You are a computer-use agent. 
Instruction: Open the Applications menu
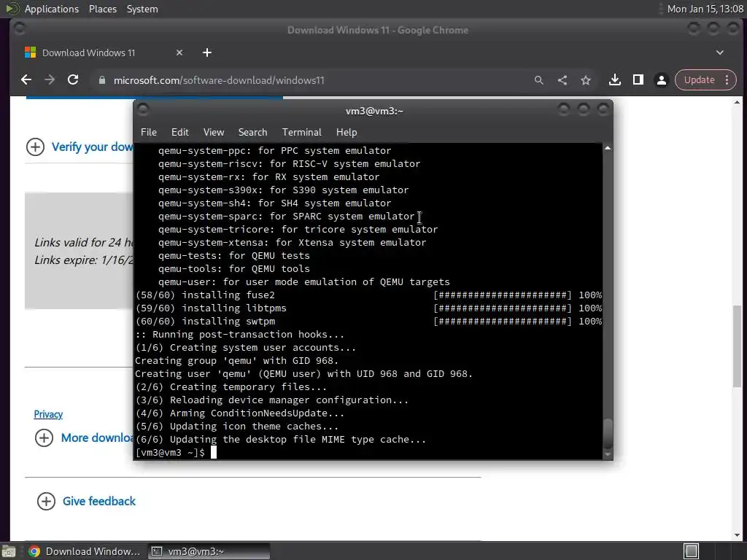pyautogui.click(x=52, y=9)
